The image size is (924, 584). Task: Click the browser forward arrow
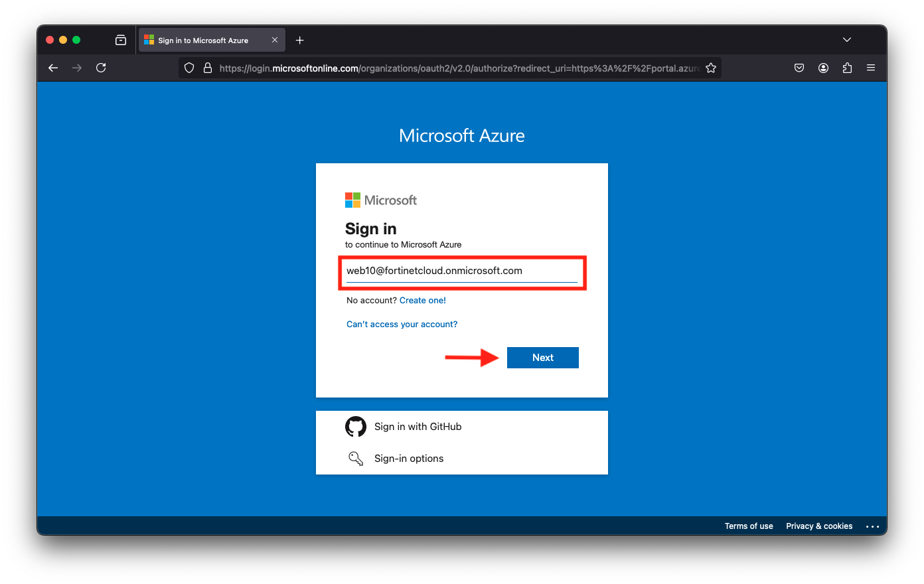(x=77, y=68)
